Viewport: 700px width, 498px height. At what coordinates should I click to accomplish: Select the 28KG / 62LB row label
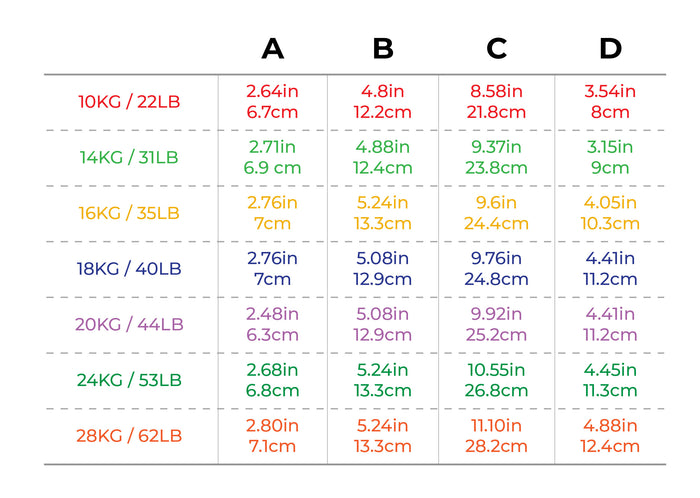pos(129,436)
